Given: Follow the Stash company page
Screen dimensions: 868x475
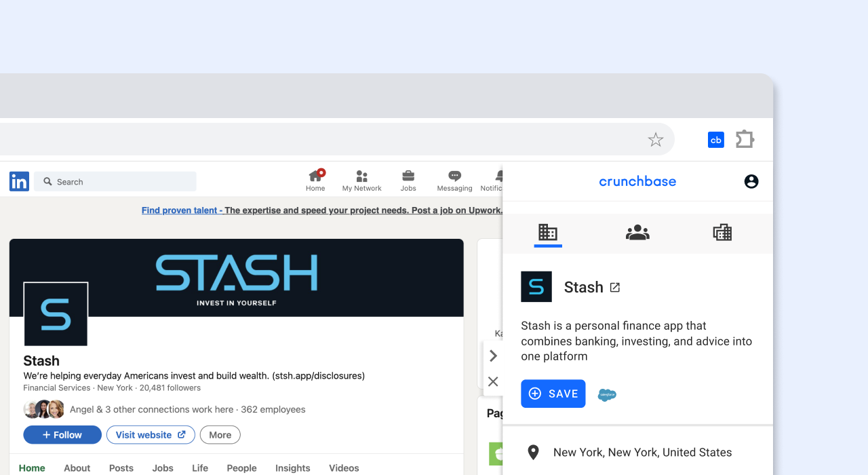Looking at the screenshot, I should point(62,435).
